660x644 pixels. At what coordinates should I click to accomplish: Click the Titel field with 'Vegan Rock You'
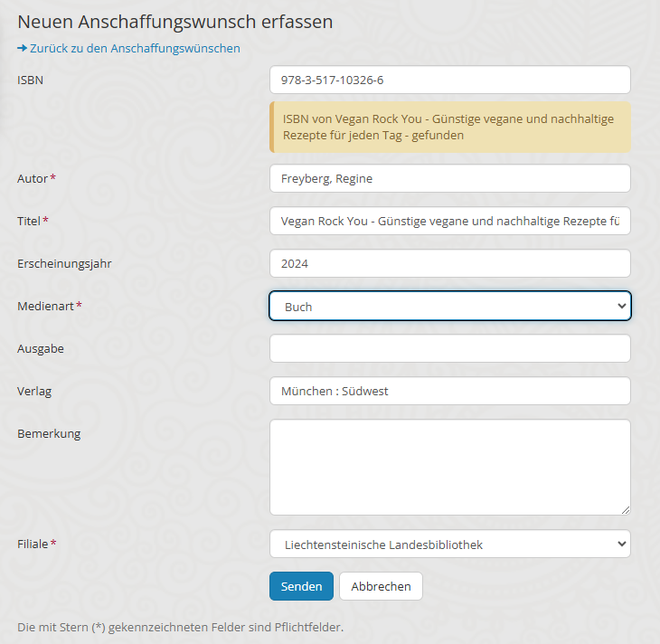449,221
